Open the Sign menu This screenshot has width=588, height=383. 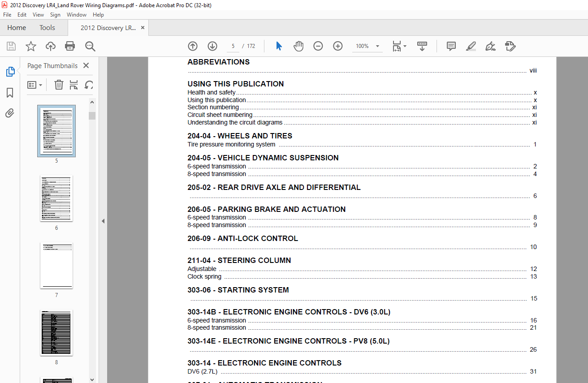click(x=55, y=15)
